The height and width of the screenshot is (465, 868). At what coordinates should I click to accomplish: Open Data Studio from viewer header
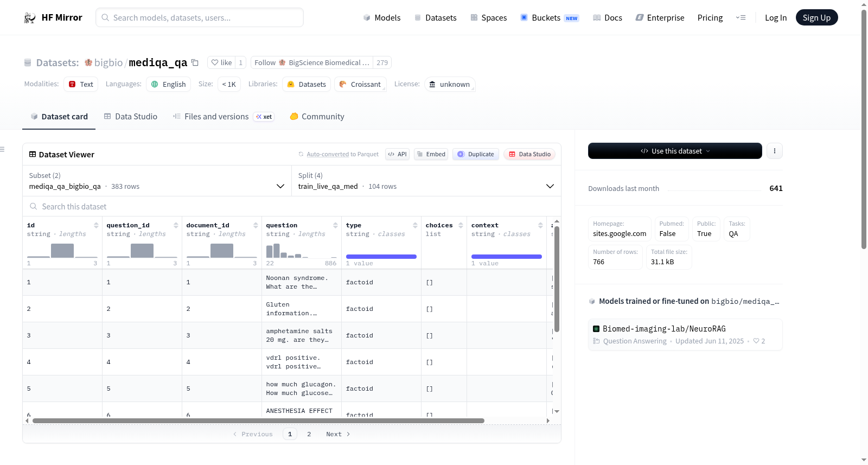(529, 154)
